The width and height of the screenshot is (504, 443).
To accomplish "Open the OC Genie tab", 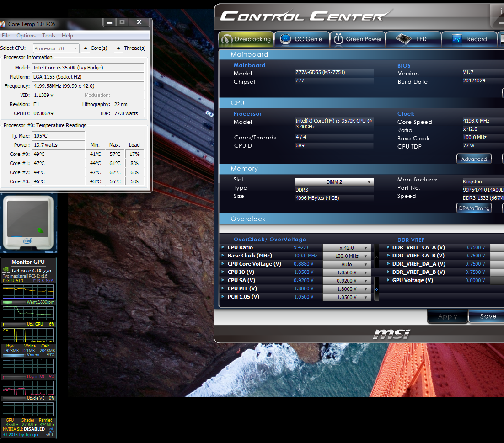I will 301,39.
